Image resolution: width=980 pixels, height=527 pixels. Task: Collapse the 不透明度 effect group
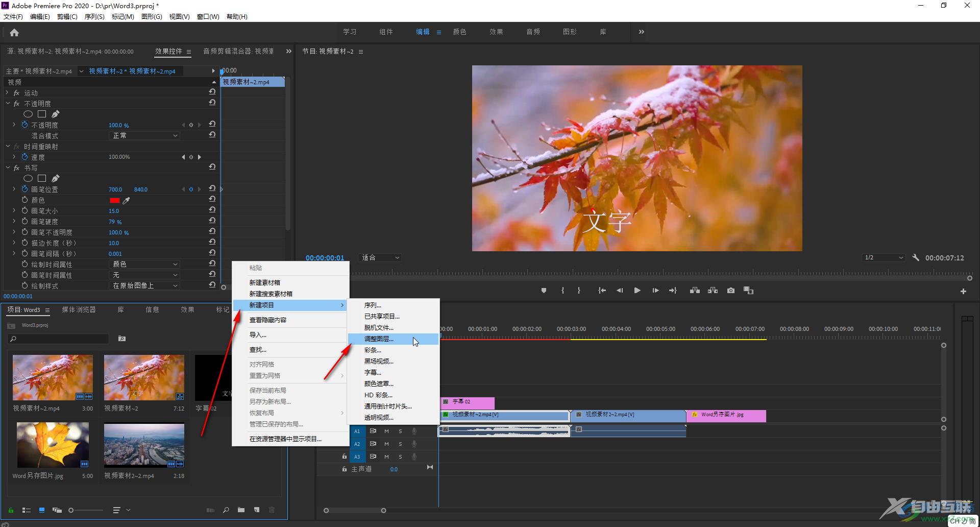[8, 104]
